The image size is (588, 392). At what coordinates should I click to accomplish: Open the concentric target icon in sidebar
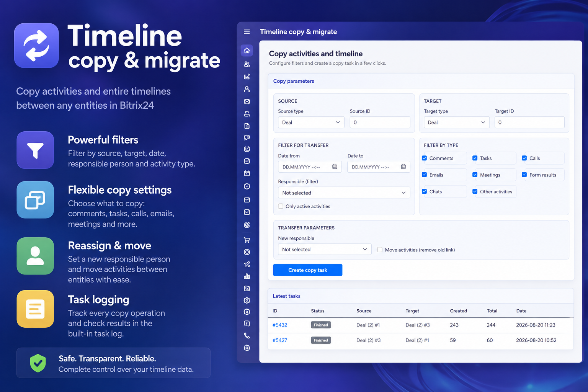(x=247, y=252)
